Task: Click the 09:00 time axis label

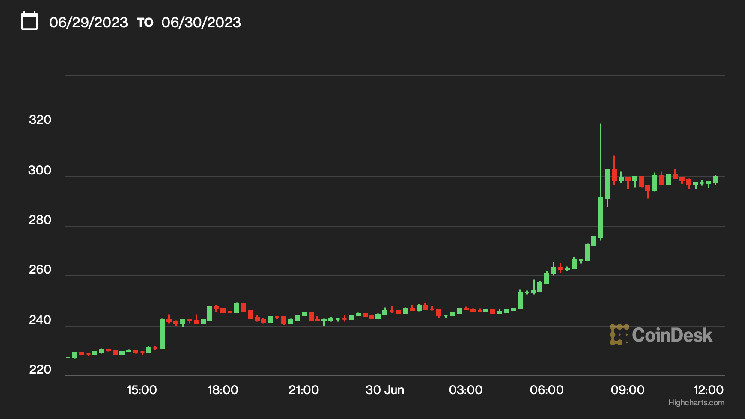Action: tap(628, 389)
